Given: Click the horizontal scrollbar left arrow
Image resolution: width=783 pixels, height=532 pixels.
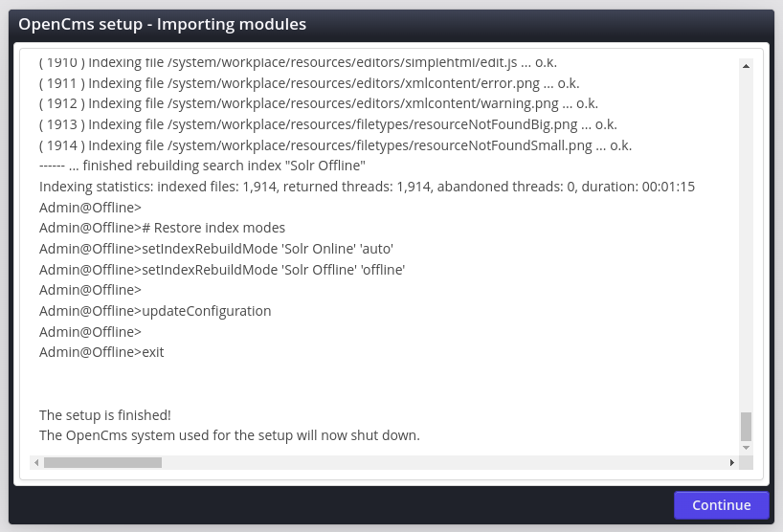Looking at the screenshot, I should click(36, 463).
